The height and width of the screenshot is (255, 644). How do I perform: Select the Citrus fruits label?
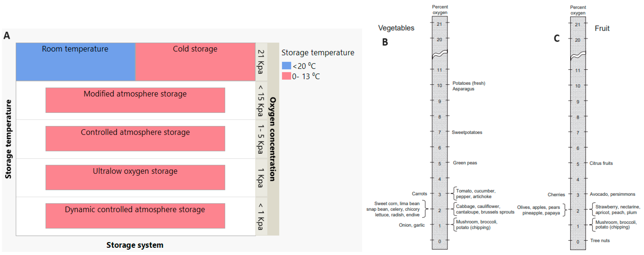[601, 163]
